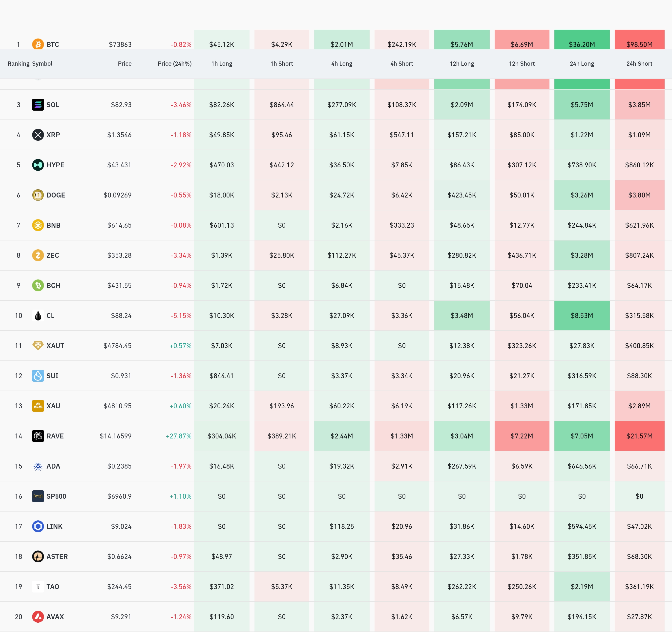Open the ASTER symbol link
Viewport: 672px width, 632px height.
coord(57,556)
